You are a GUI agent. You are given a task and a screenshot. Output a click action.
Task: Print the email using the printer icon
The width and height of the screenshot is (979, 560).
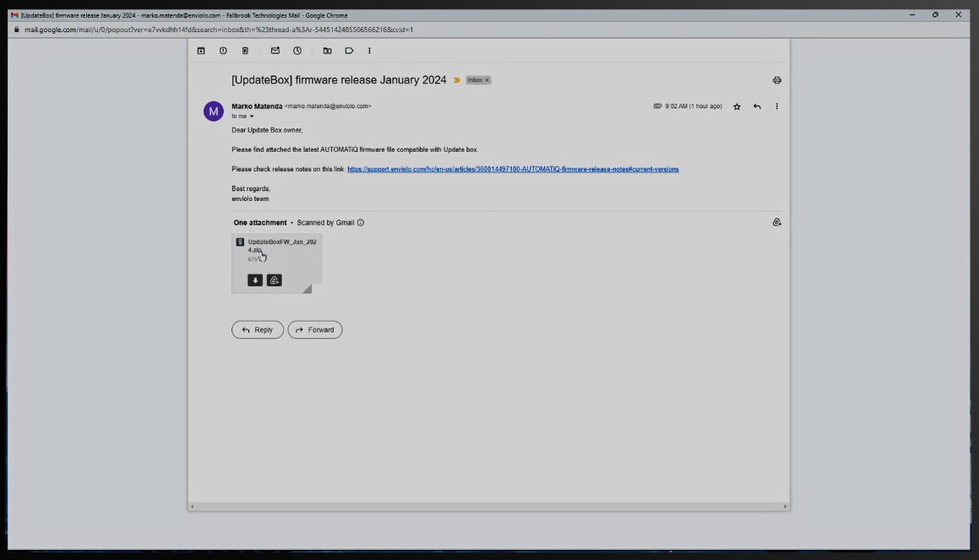point(777,80)
